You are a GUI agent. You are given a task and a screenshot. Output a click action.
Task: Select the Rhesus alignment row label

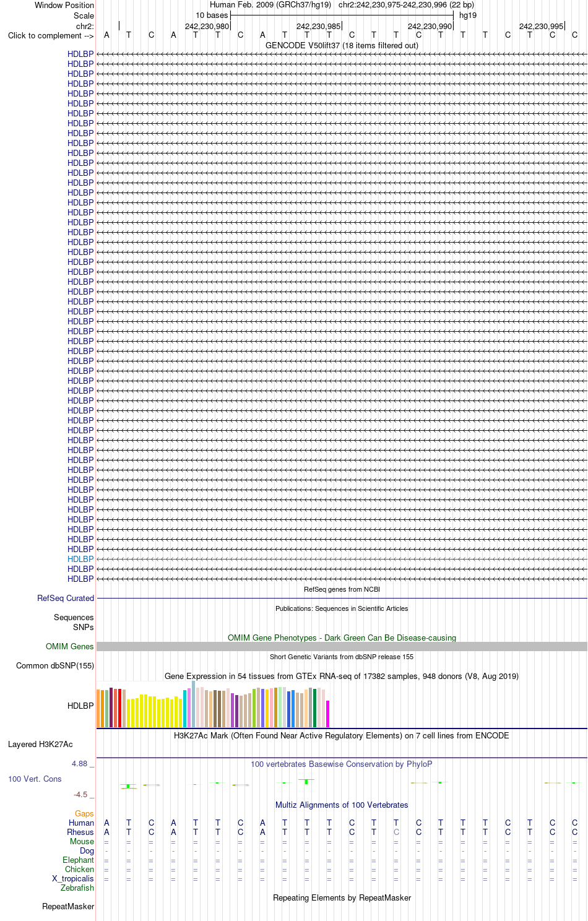[80, 832]
